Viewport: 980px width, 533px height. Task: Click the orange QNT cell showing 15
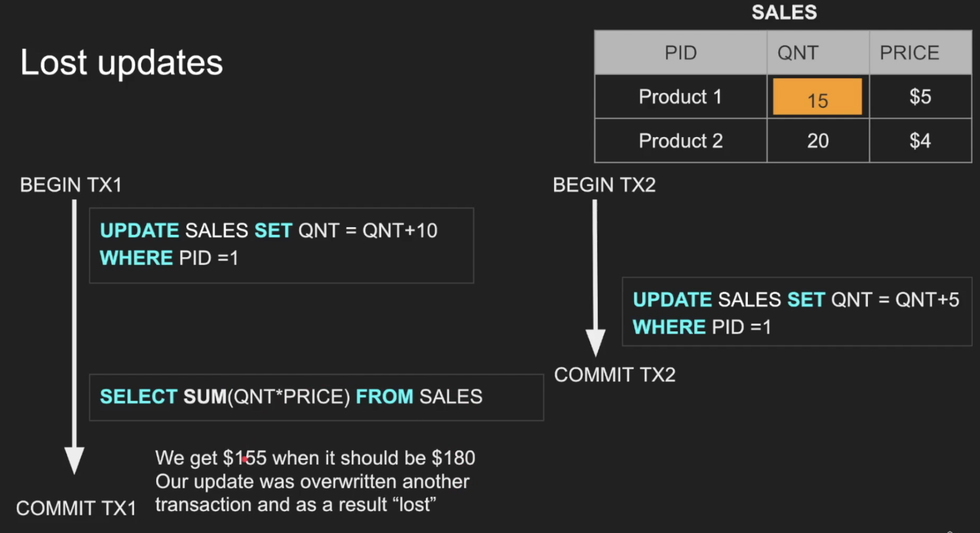coord(817,97)
